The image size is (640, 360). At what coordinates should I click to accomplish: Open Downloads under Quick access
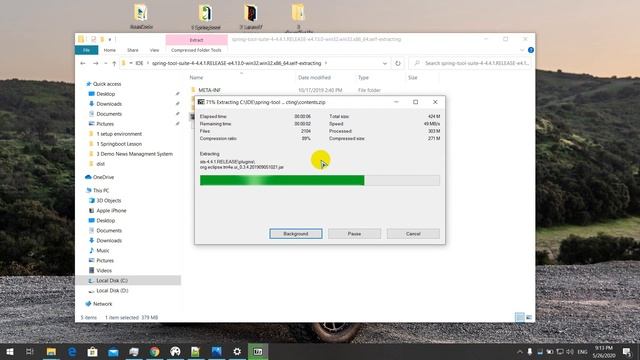(x=109, y=104)
